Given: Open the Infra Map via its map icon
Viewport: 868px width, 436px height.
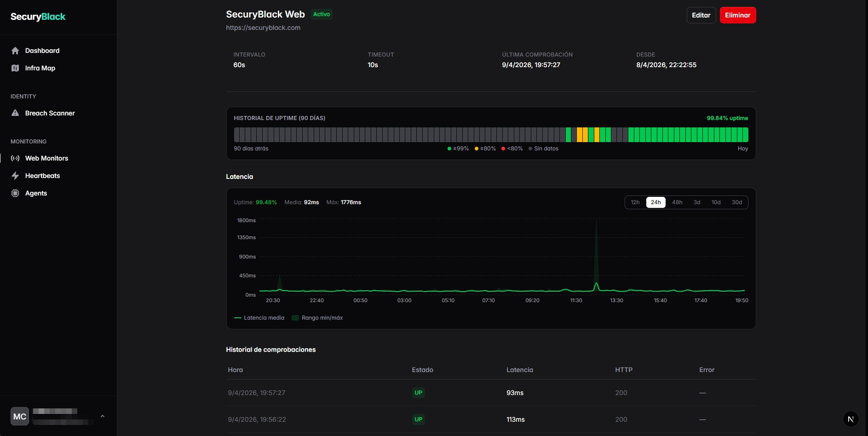Looking at the screenshot, I should [15, 68].
